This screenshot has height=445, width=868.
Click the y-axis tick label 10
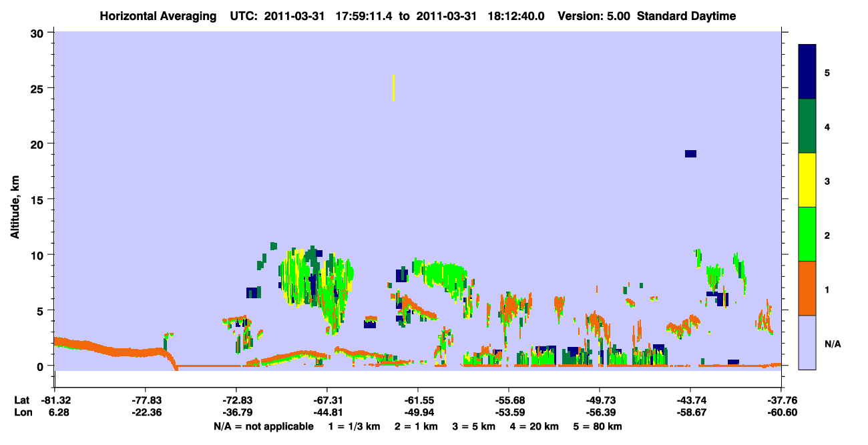tap(38, 255)
